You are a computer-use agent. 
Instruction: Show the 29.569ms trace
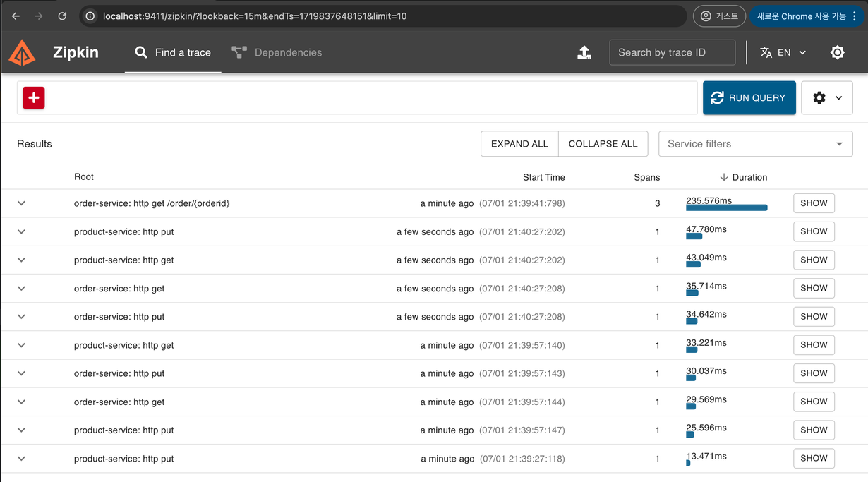(x=814, y=402)
